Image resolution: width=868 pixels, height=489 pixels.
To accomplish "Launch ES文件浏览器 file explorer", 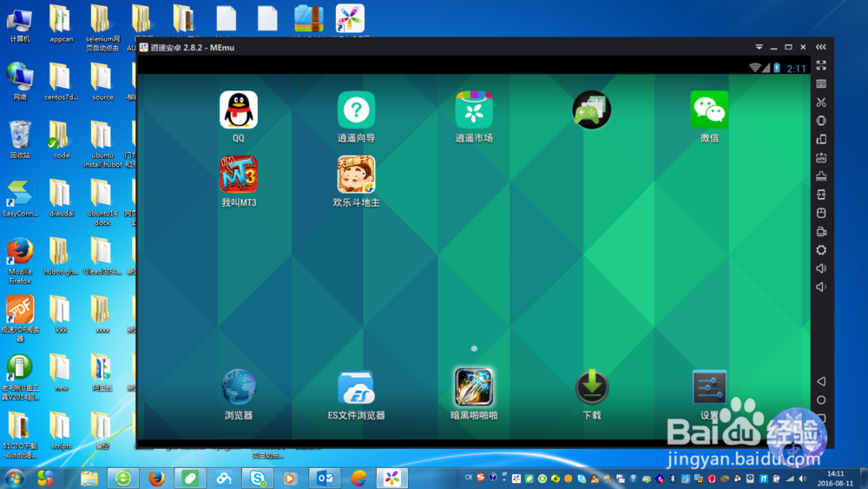I will 356,387.
